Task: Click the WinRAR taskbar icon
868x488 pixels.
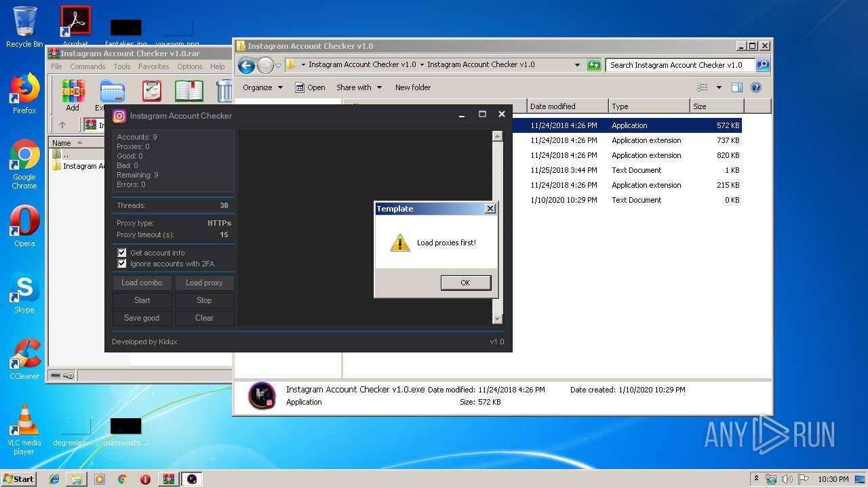Action: [168, 479]
